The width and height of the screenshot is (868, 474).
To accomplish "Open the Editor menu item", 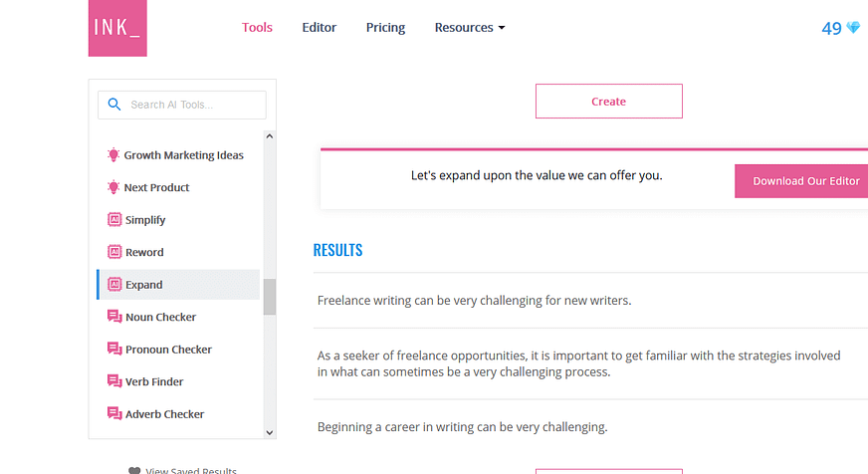I will click(320, 28).
